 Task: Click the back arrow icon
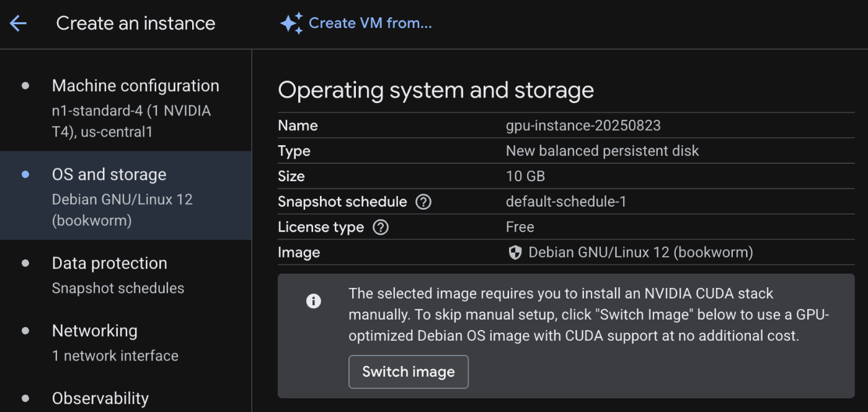[x=18, y=24]
